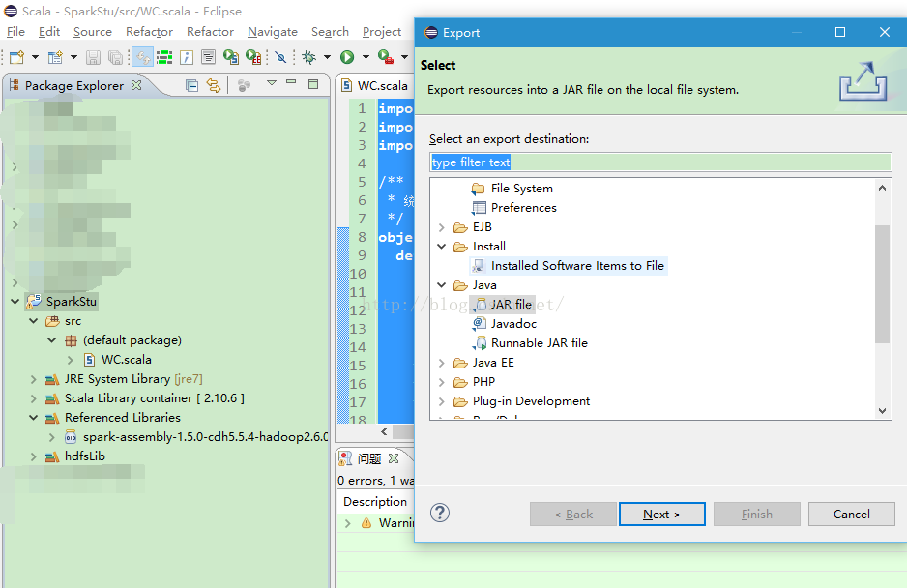Expand the Java EE folder

(442, 363)
